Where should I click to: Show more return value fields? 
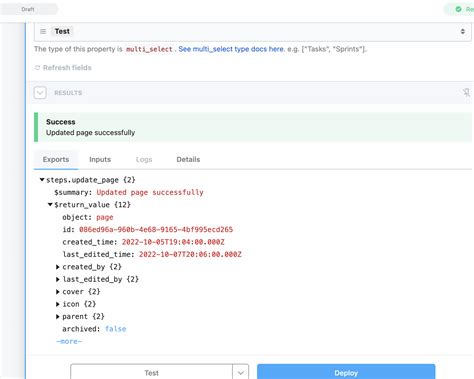pyautogui.click(x=69, y=341)
